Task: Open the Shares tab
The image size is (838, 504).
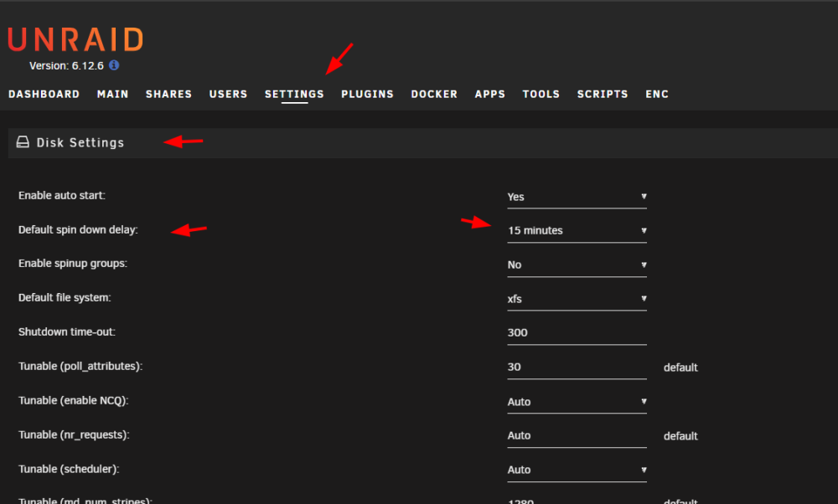Action: click(169, 94)
